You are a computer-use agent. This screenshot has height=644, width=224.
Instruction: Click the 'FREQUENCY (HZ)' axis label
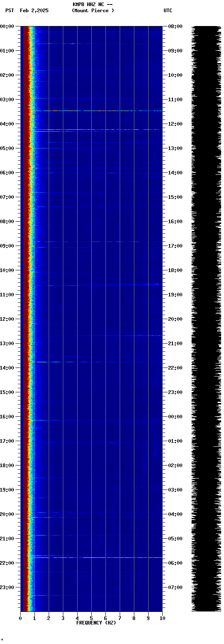pyautogui.click(x=96, y=623)
